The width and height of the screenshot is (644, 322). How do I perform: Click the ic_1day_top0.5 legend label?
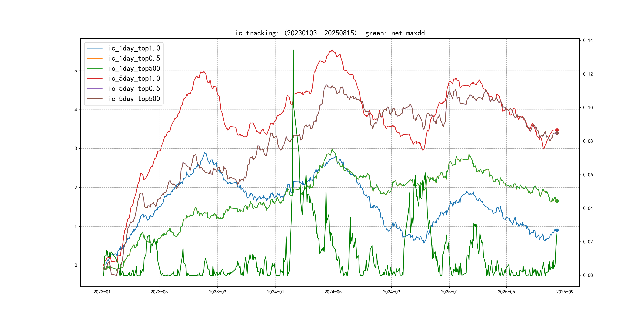tap(134, 58)
